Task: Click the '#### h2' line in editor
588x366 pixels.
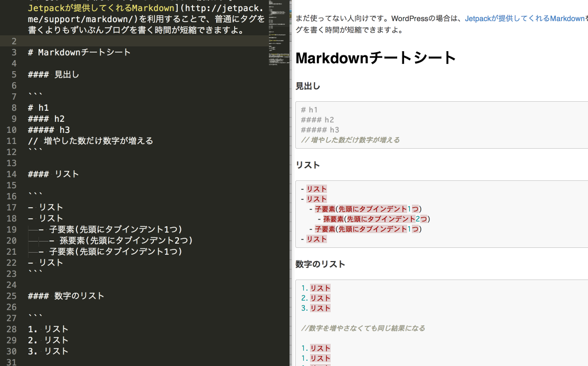Action: (46, 119)
